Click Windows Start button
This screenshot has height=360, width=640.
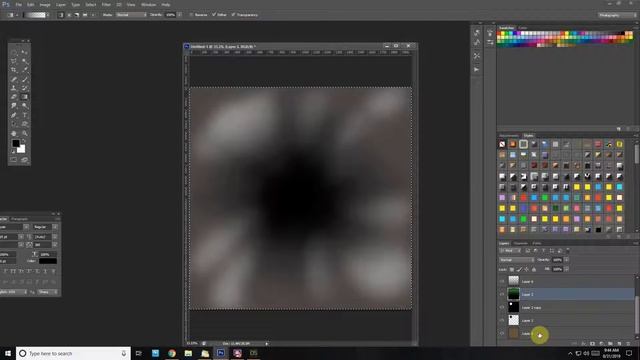(7, 353)
